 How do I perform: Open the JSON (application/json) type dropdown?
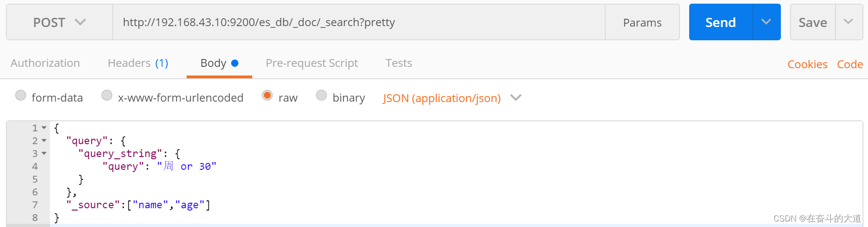(x=452, y=98)
